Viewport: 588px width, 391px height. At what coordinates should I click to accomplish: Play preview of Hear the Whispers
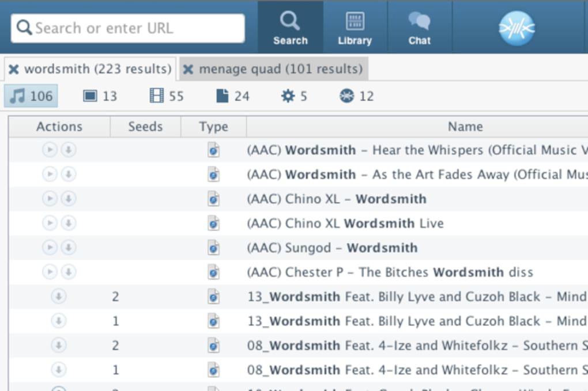click(50, 150)
